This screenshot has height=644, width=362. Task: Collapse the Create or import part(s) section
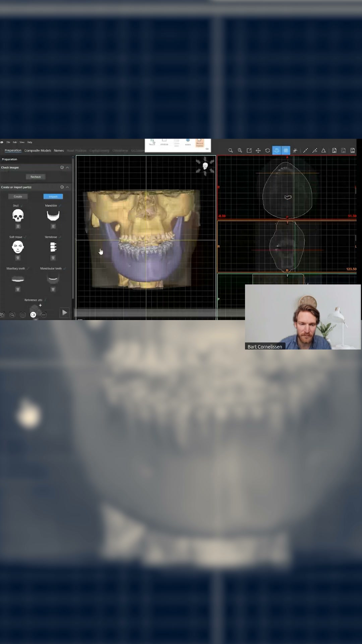(67, 187)
